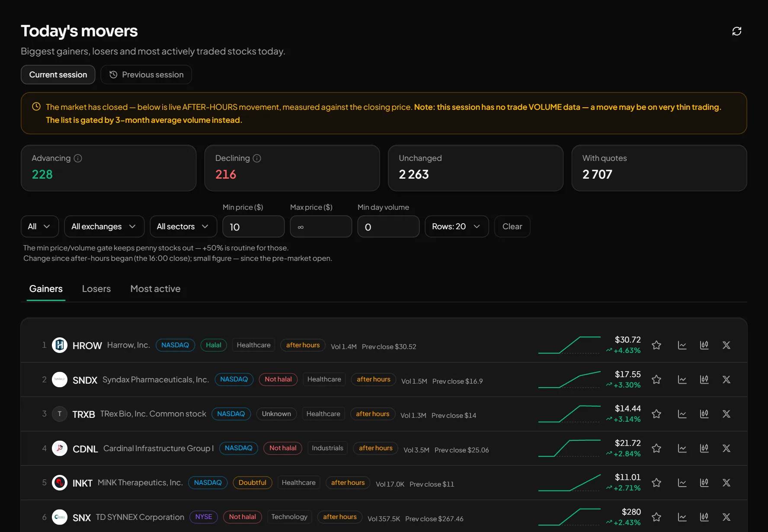Switch to the Gainers tab

coord(46,289)
